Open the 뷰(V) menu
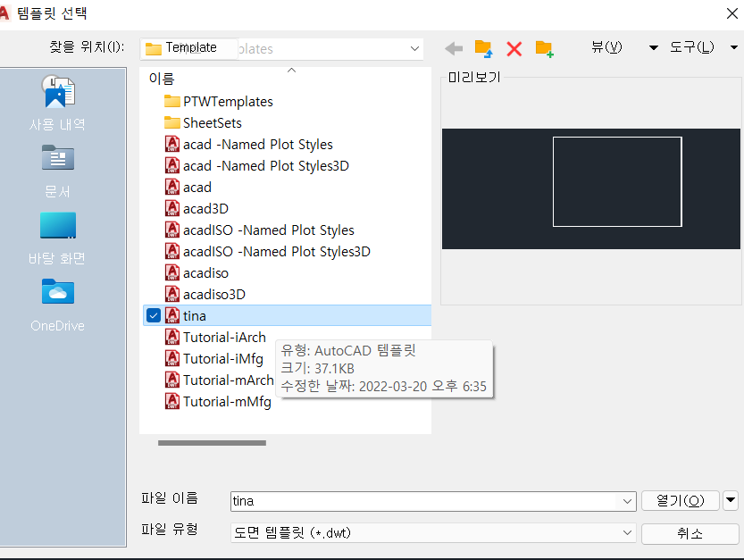 tap(606, 47)
